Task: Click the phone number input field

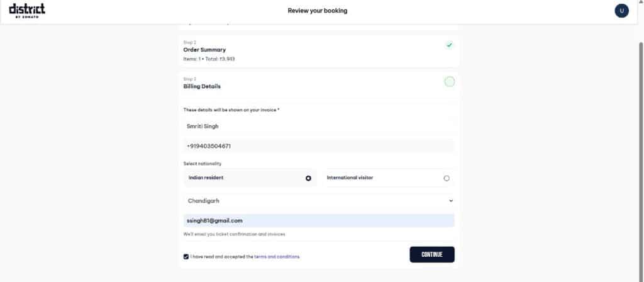Action: (x=319, y=146)
